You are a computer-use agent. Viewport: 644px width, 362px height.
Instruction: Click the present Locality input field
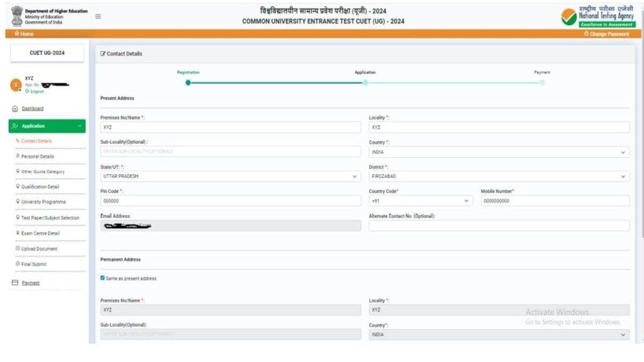click(499, 127)
